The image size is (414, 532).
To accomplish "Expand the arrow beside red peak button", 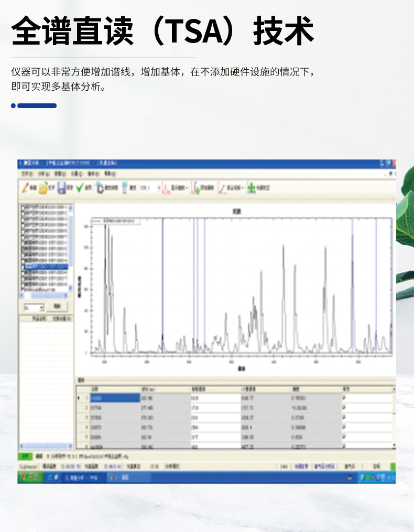I will 188,188.
